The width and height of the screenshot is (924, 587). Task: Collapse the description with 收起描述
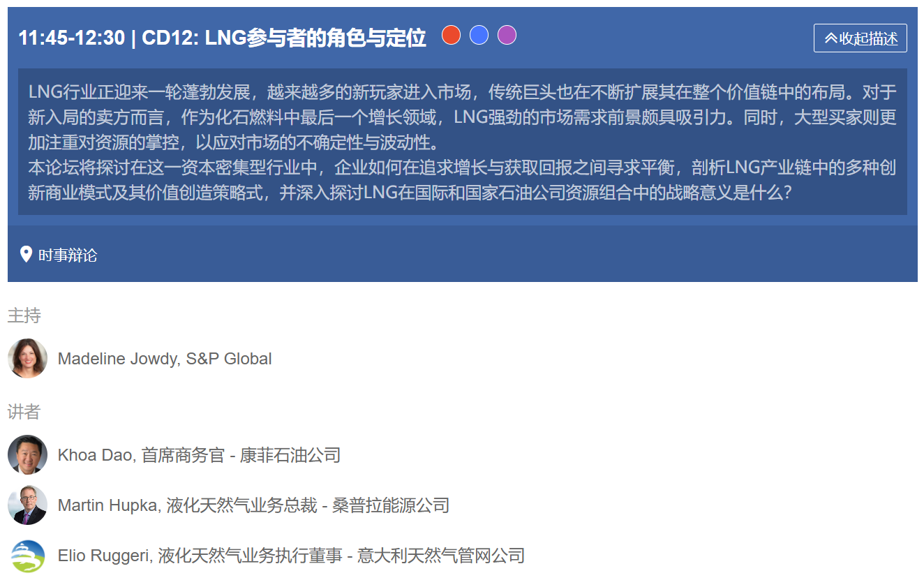[860, 38]
